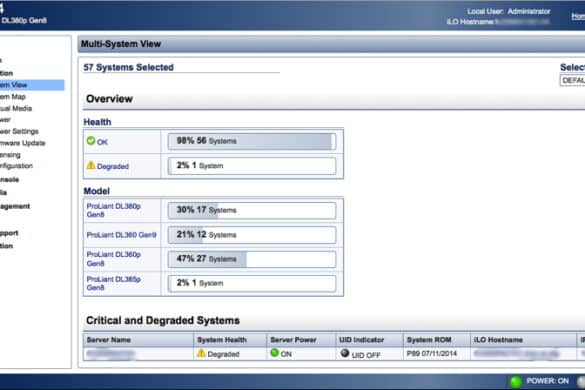Click the 'Overview' section heading
This screenshot has height=390, width=585.
pos(109,99)
